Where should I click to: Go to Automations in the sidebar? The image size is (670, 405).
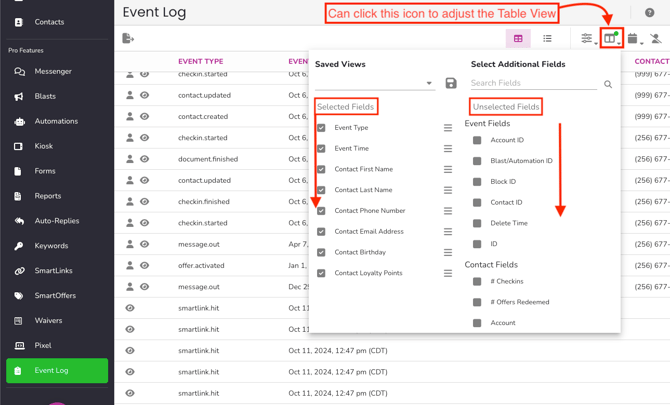pyautogui.click(x=56, y=121)
